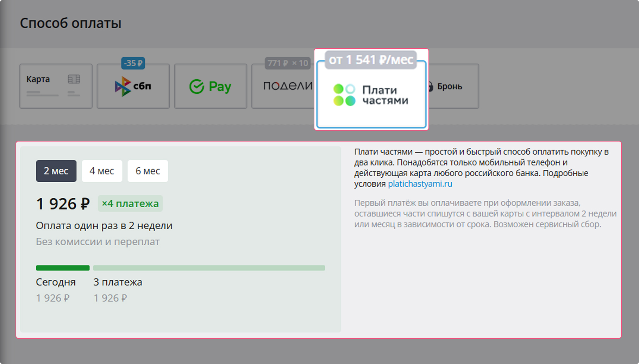
Task: Click the Способ оплаты heading
Action: pos(70,23)
